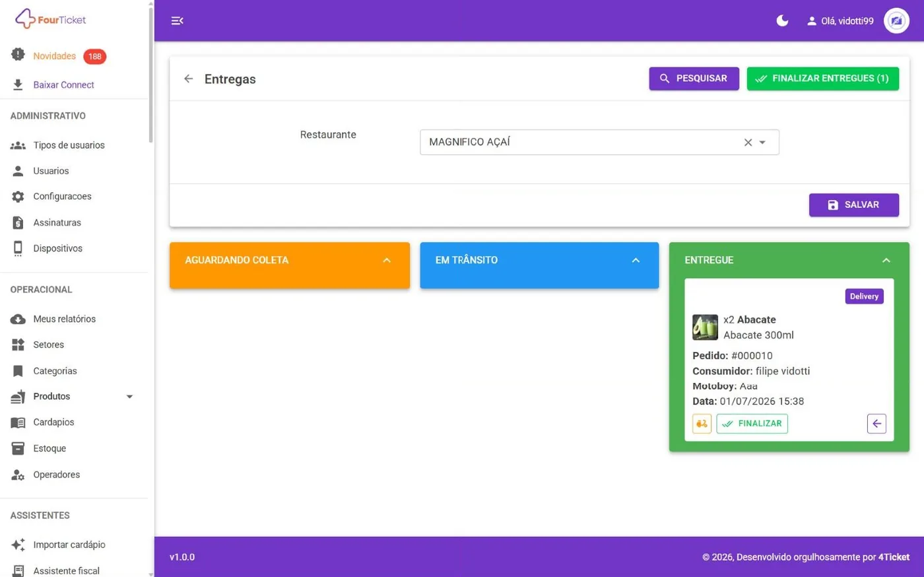Click the Categorias bookmark icon

tap(18, 371)
